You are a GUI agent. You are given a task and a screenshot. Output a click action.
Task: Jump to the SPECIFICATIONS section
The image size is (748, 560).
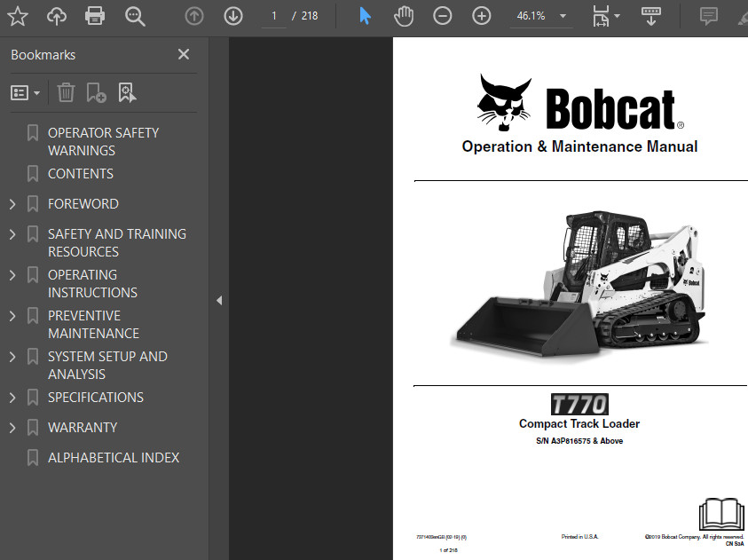pyautogui.click(x=96, y=398)
